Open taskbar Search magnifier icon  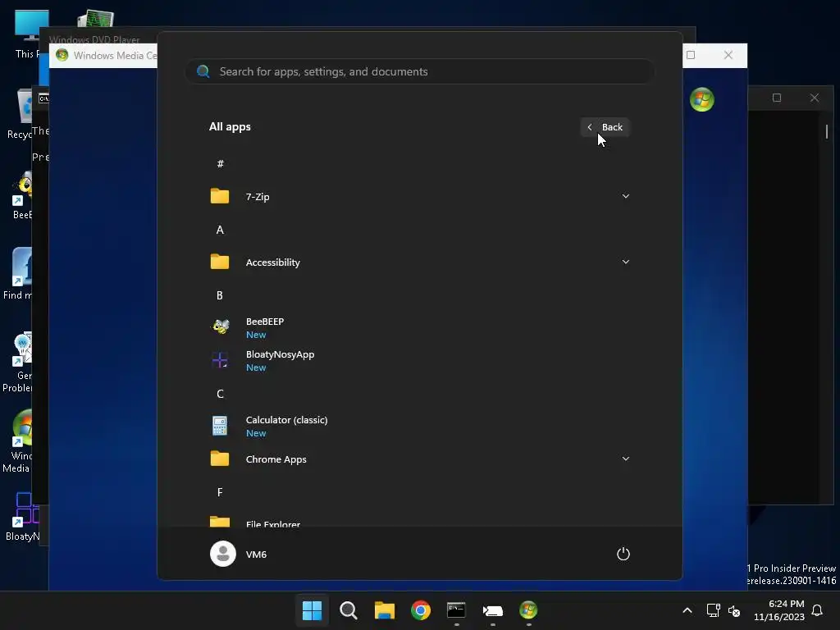[x=348, y=610]
